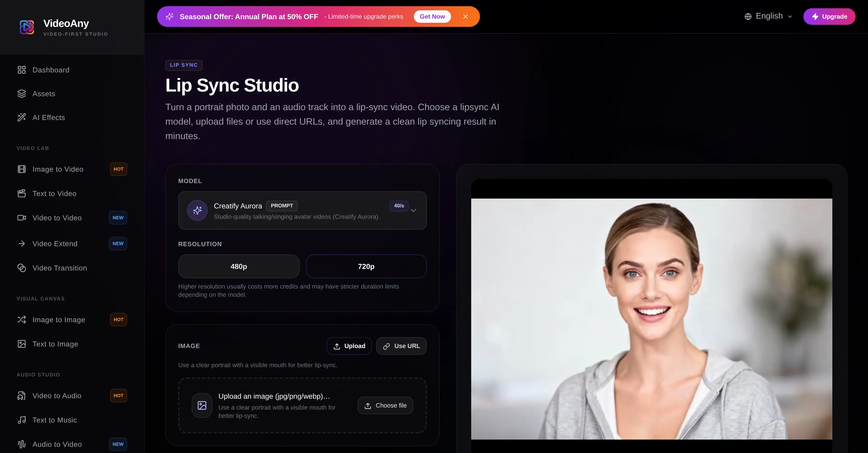Open the Text to Video feature
This screenshot has height=453, width=868.
[x=55, y=193]
